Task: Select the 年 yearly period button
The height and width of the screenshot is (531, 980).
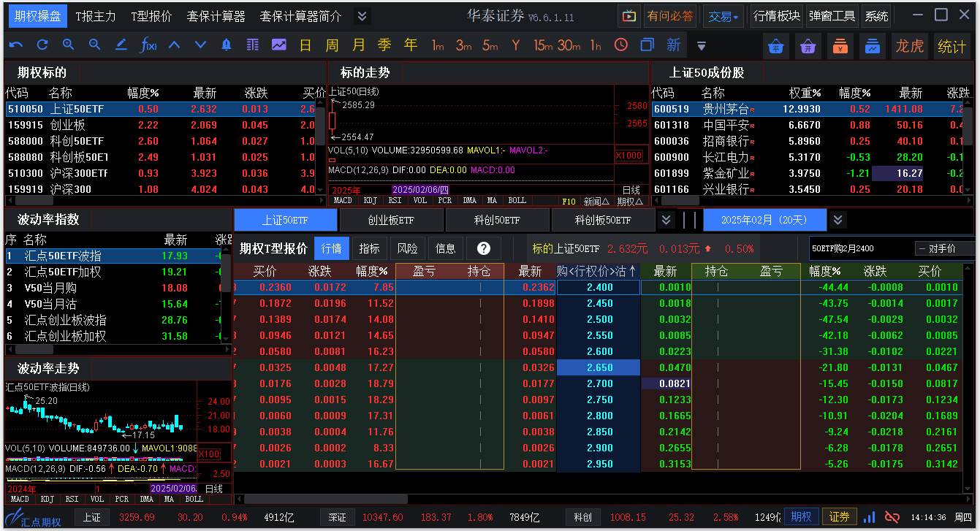Action: click(411, 45)
